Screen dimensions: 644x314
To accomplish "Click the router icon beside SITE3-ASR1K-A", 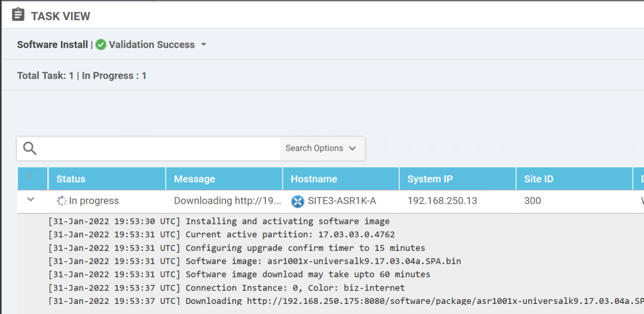I will point(297,202).
